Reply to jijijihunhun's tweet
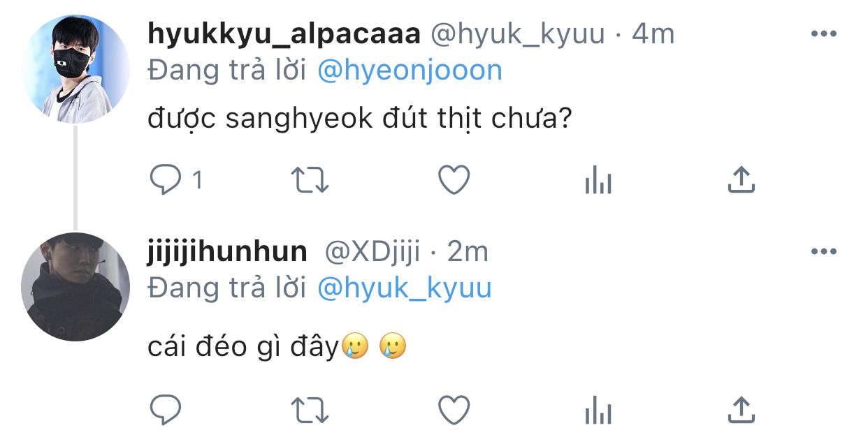 [x=166, y=410]
